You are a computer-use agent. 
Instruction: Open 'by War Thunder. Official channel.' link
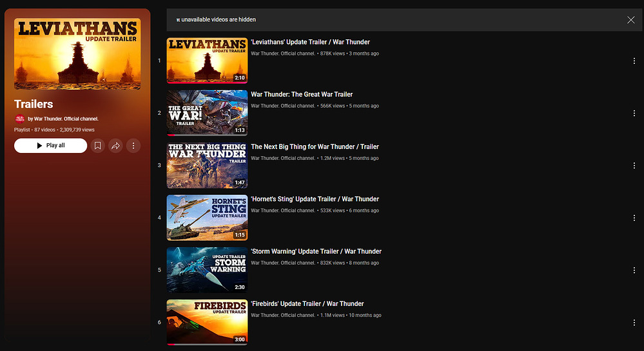(63, 119)
